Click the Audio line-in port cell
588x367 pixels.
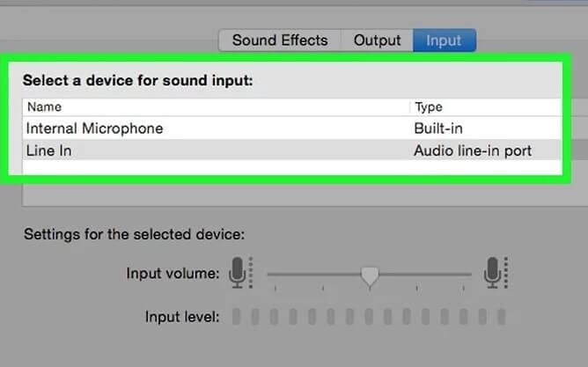click(473, 150)
